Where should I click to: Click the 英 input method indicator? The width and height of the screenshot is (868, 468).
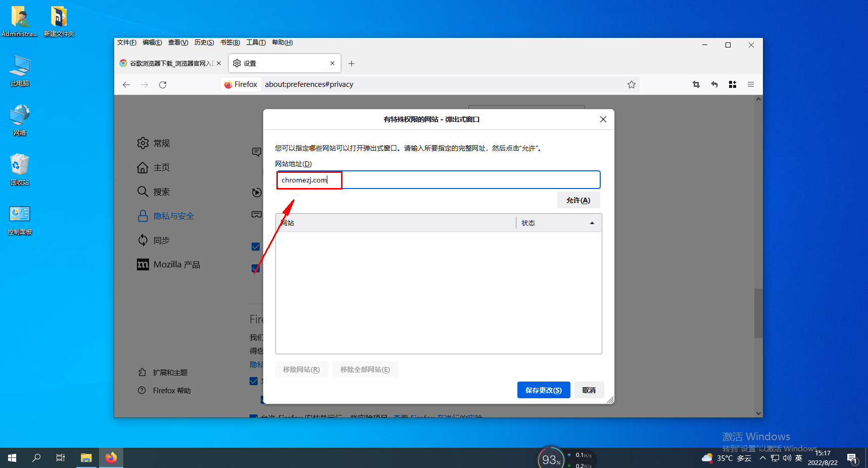pyautogui.click(x=799, y=458)
